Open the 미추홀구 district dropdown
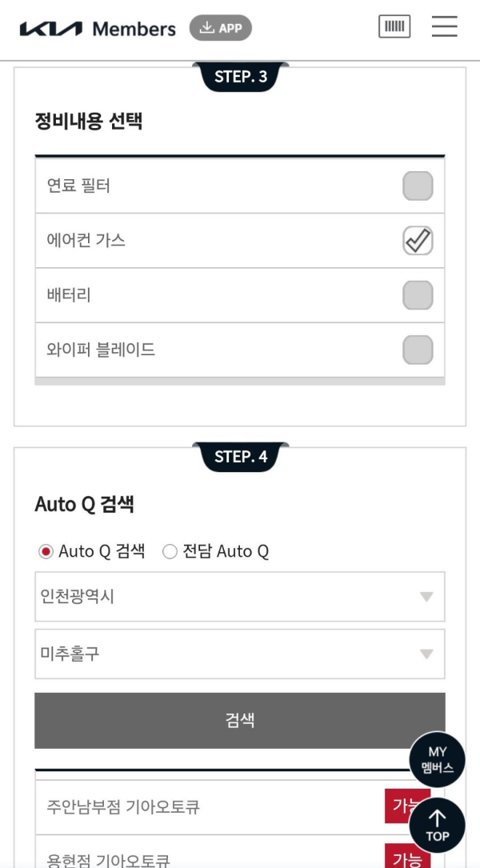This screenshot has width=480, height=868. click(240, 654)
